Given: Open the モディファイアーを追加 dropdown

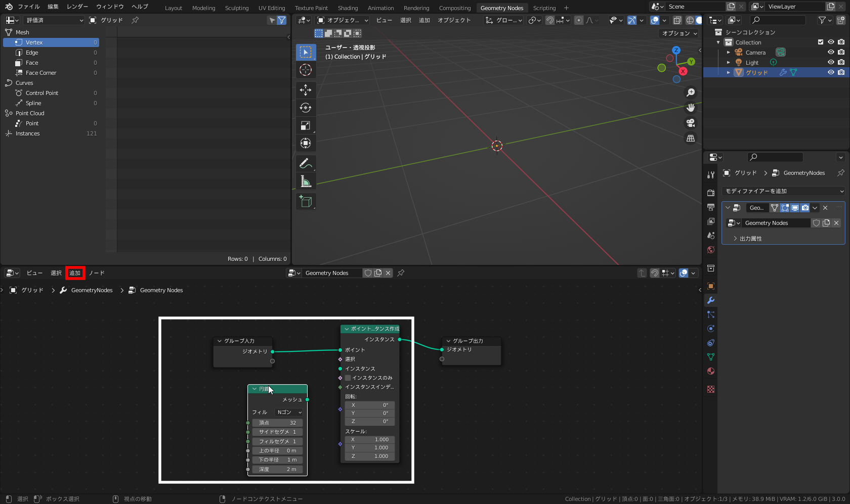Looking at the screenshot, I should (784, 191).
